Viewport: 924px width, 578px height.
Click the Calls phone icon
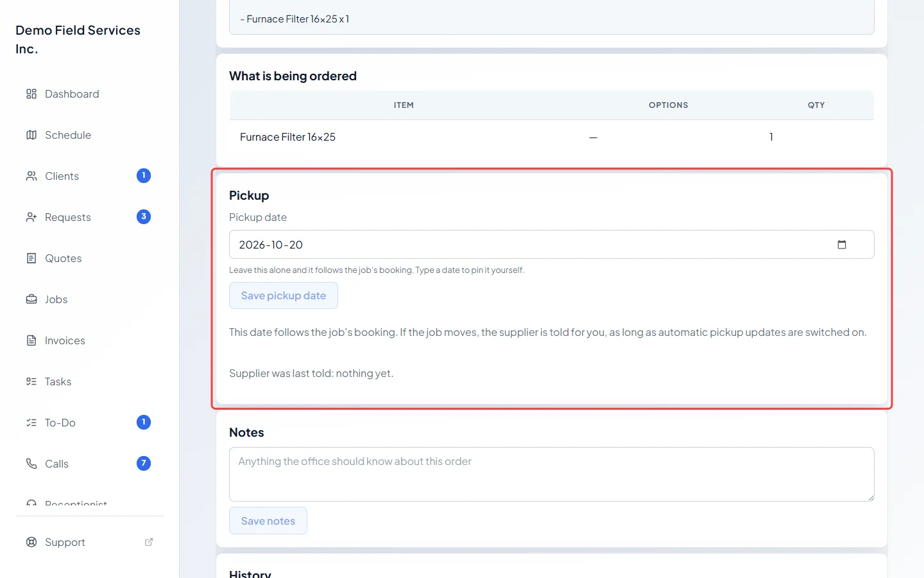click(x=31, y=464)
